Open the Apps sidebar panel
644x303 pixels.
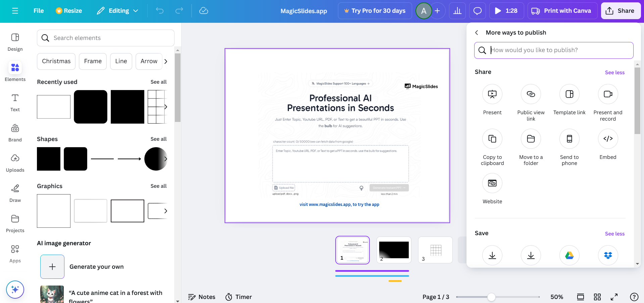[x=15, y=254]
